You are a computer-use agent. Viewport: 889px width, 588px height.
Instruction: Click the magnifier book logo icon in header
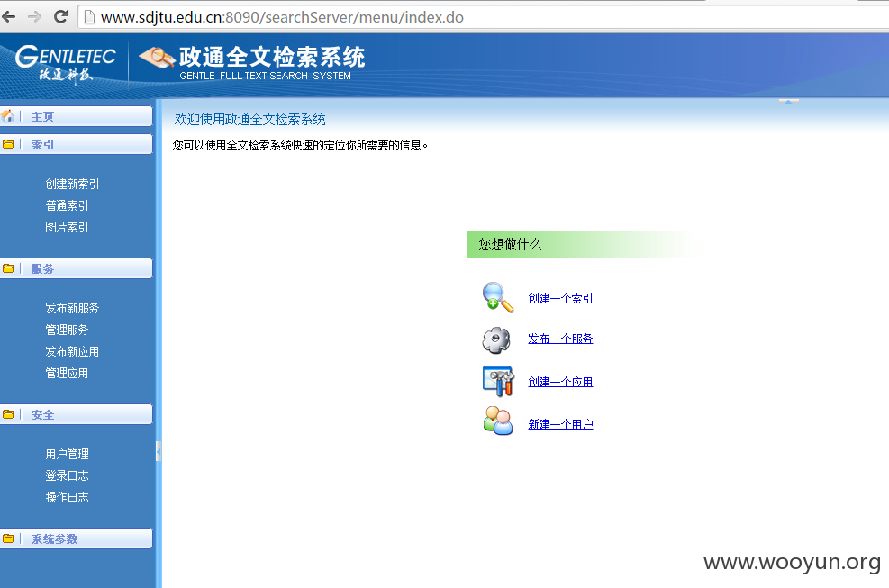pyautogui.click(x=157, y=58)
